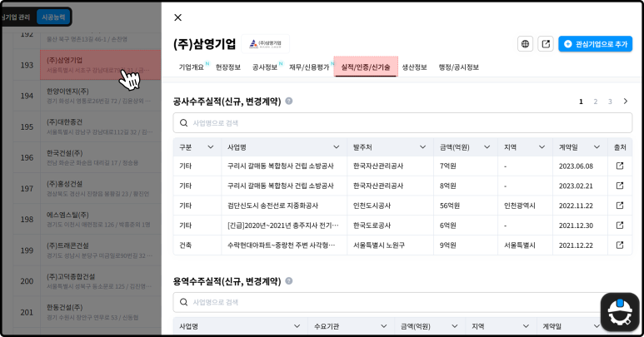This screenshot has height=337, width=644.
Task: Click the 공사수주실적 search field
Action: pyautogui.click(x=402, y=123)
